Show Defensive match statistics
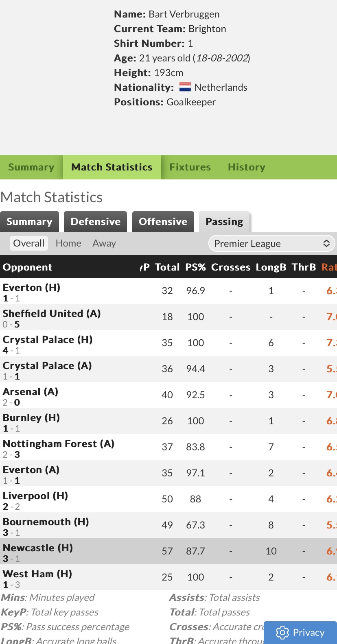 96,222
